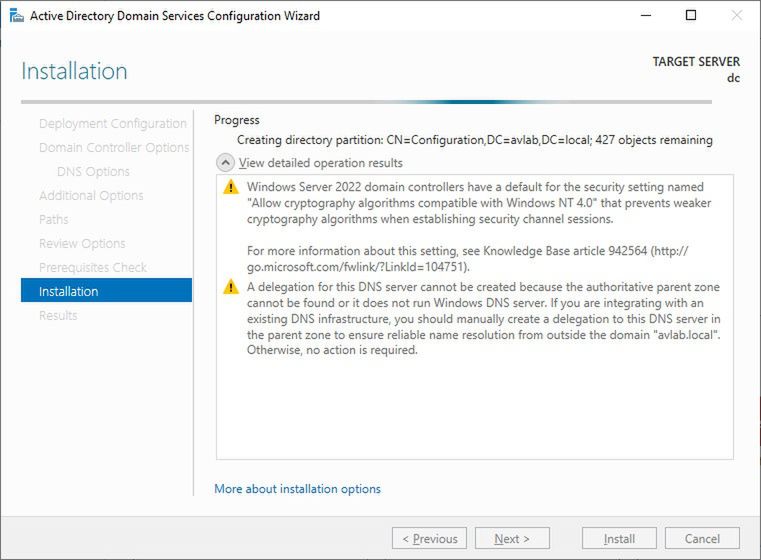Select Domain Controller Options step

click(113, 148)
